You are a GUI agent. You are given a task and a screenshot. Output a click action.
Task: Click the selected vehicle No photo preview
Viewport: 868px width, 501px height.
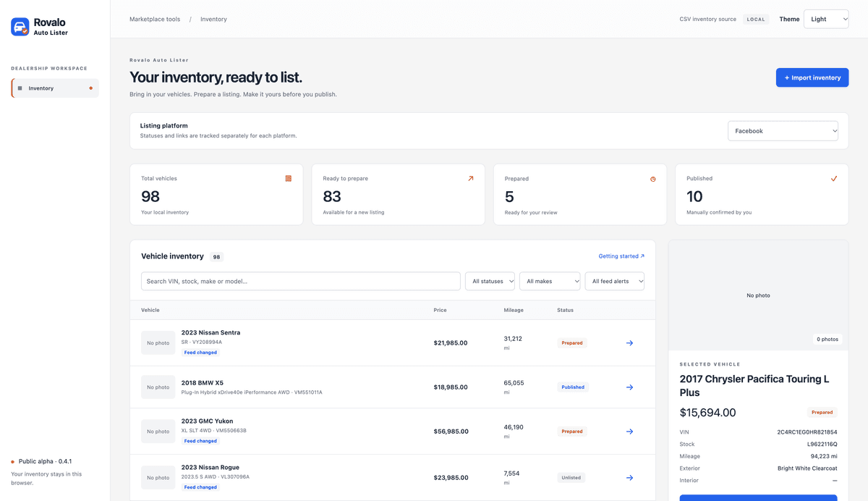(x=758, y=295)
